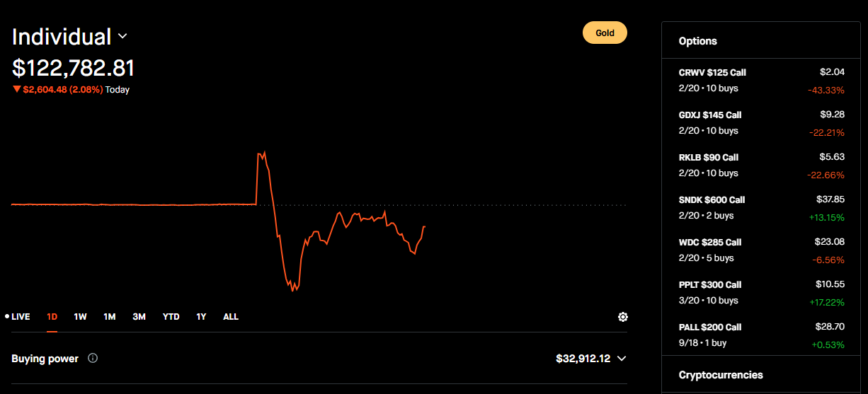
Task: Open the GDXJ $145 Call position
Action: click(761, 122)
